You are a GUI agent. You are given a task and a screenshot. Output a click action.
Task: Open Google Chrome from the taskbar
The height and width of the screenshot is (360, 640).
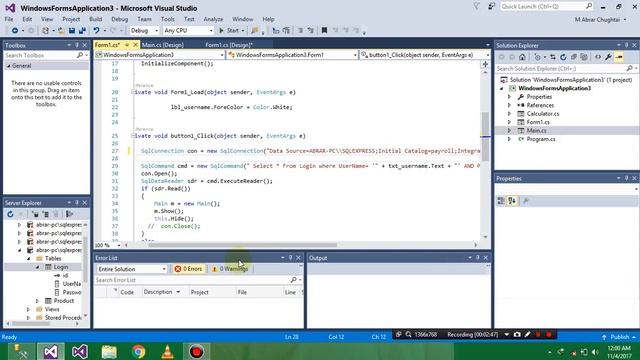coord(138,351)
